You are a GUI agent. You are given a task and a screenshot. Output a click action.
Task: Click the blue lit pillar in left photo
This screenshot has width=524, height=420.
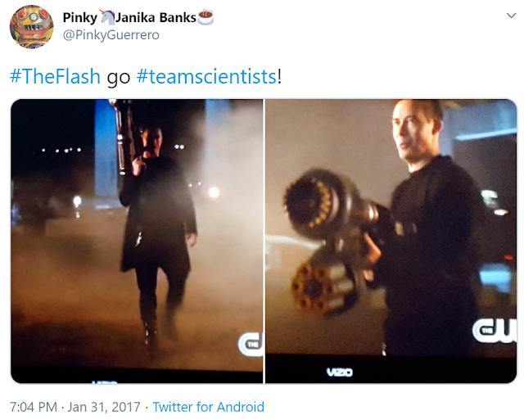click(106, 152)
